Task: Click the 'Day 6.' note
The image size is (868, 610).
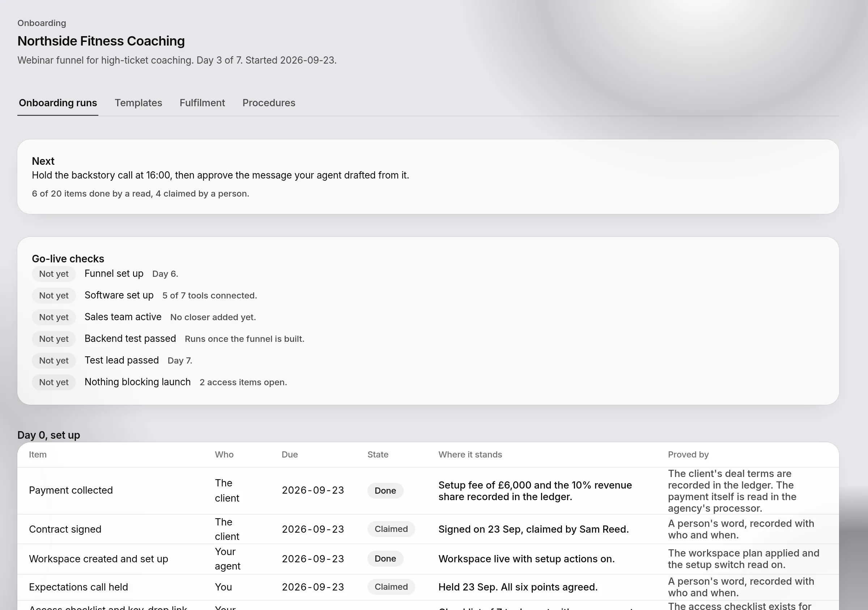Action: pos(165,274)
